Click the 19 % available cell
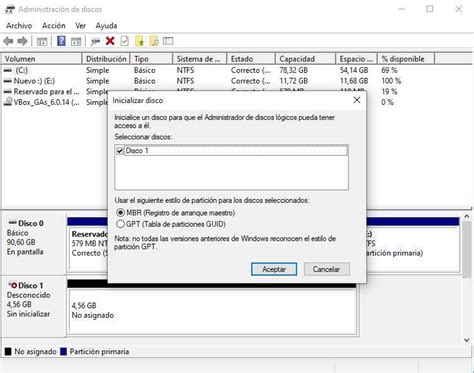 pyautogui.click(x=389, y=92)
